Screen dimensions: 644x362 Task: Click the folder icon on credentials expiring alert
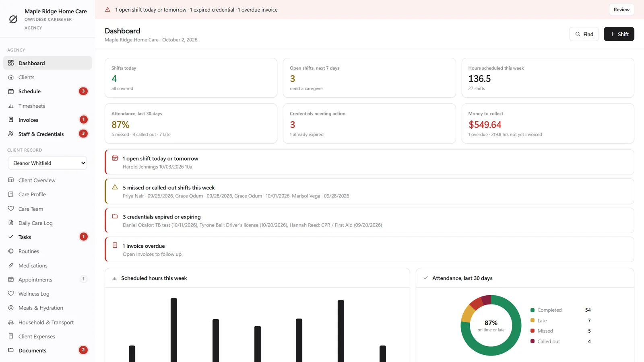[115, 216]
